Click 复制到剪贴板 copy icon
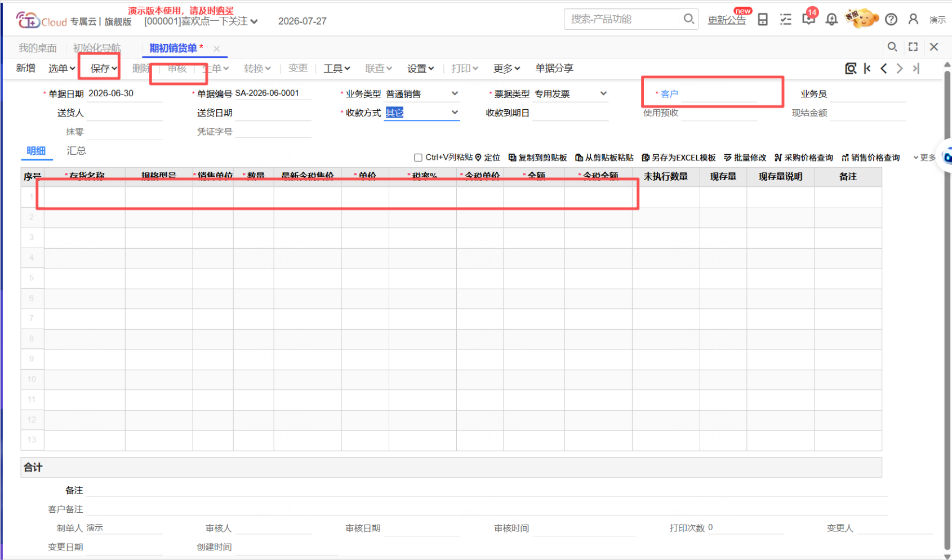 [x=512, y=158]
